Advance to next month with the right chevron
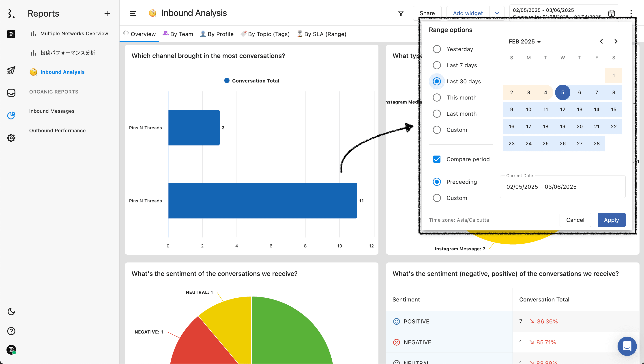The height and width of the screenshot is (364, 644). pyautogui.click(x=616, y=41)
